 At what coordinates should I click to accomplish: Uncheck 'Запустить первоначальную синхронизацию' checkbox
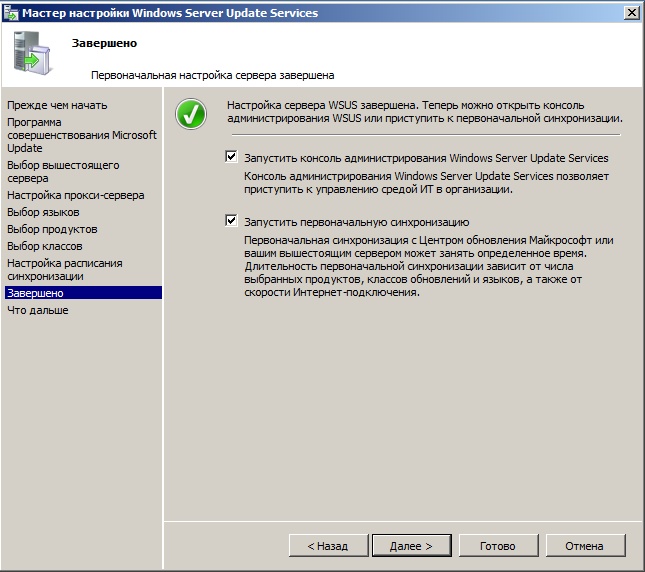(x=231, y=220)
